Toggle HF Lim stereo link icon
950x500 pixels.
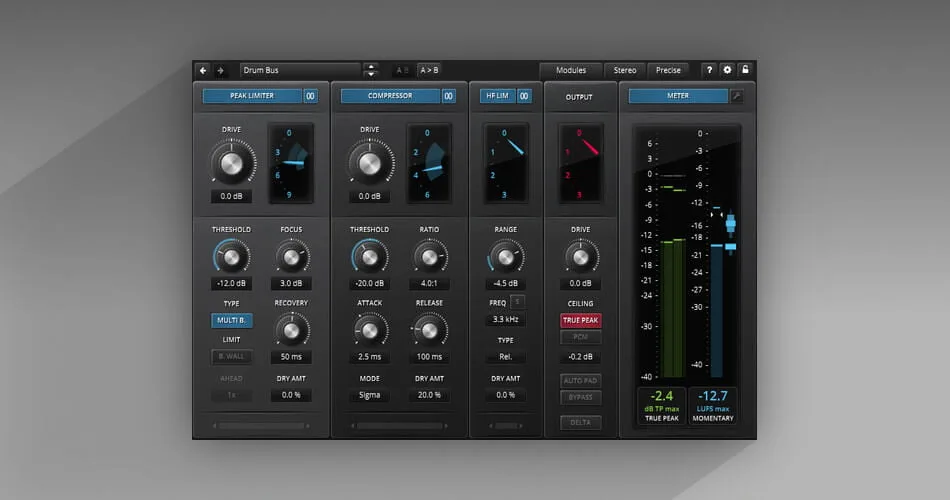524,96
